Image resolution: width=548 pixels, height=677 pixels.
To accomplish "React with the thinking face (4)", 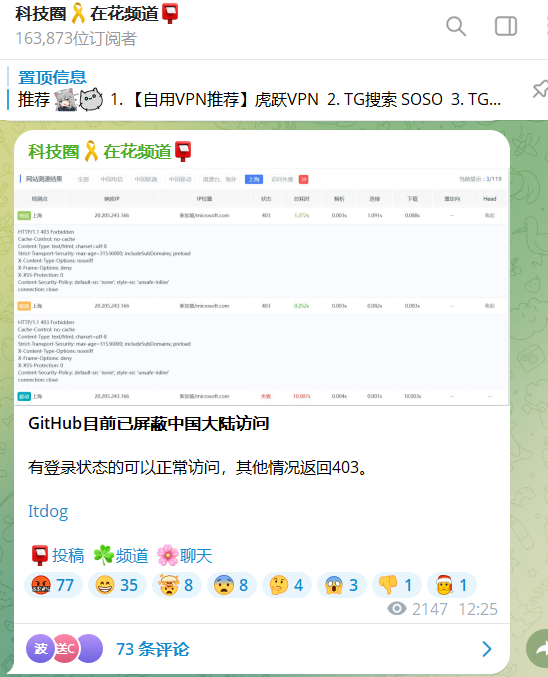I will pyautogui.click(x=287, y=585).
